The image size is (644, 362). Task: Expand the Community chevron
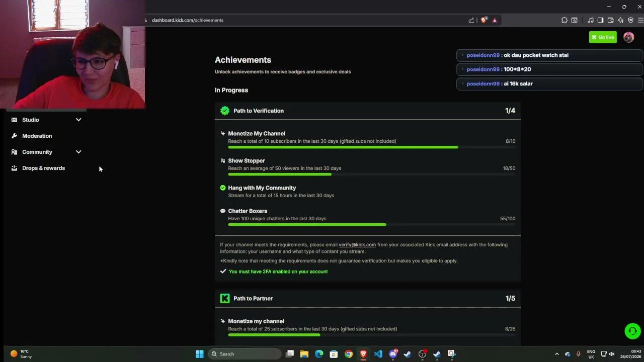(x=78, y=152)
